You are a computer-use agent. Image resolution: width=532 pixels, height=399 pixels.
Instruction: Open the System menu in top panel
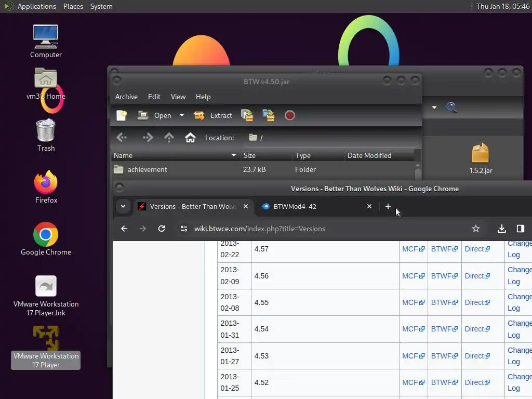pos(101,6)
